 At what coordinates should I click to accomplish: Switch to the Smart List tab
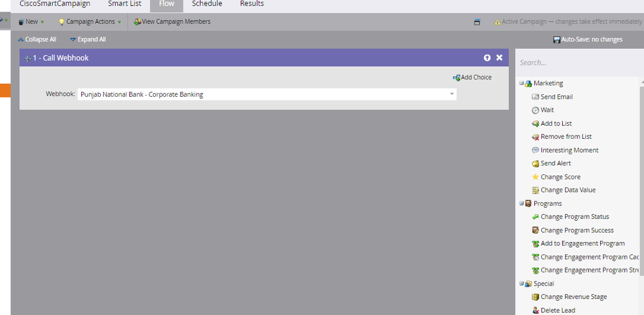[x=125, y=4]
